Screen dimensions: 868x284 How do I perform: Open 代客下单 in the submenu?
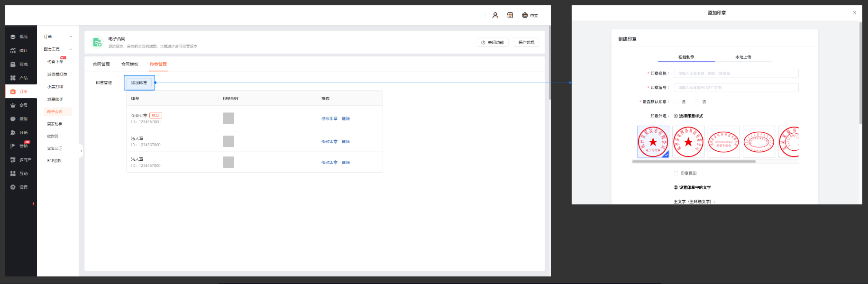(55, 62)
